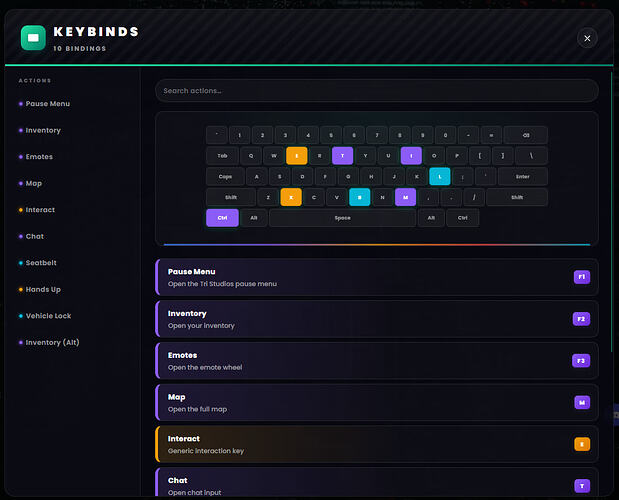Click the G key on virtual keyboard
The height and width of the screenshot is (500, 619).
[x=348, y=176]
